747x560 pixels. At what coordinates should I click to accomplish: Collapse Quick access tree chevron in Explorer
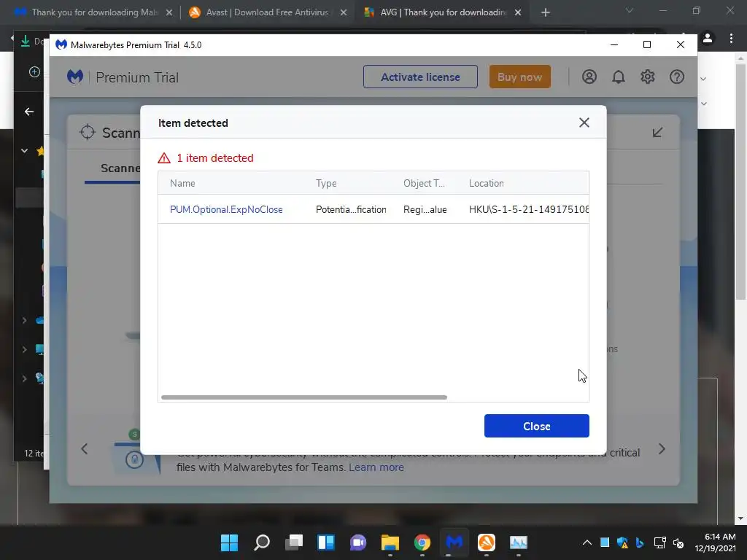pos(24,150)
